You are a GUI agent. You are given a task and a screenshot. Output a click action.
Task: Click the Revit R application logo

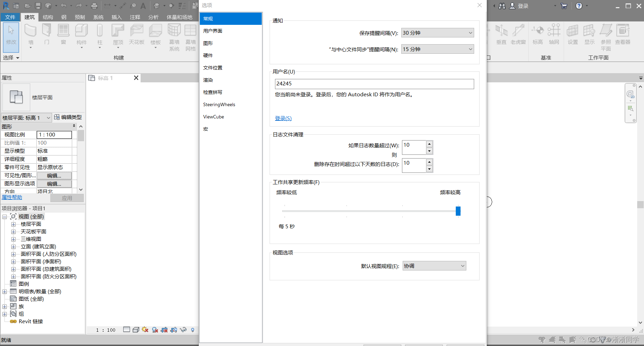click(6, 6)
